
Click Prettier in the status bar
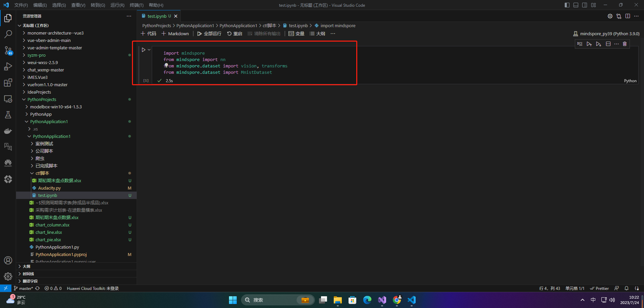[599, 288]
